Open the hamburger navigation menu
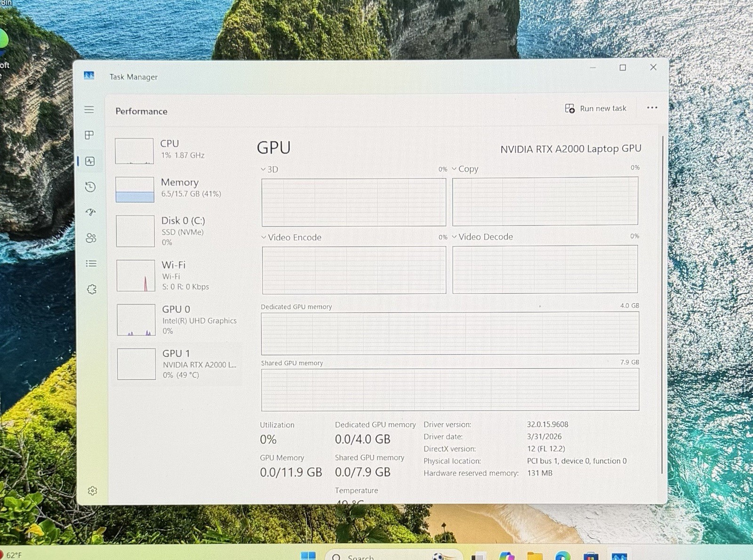The image size is (753, 560). tap(89, 110)
